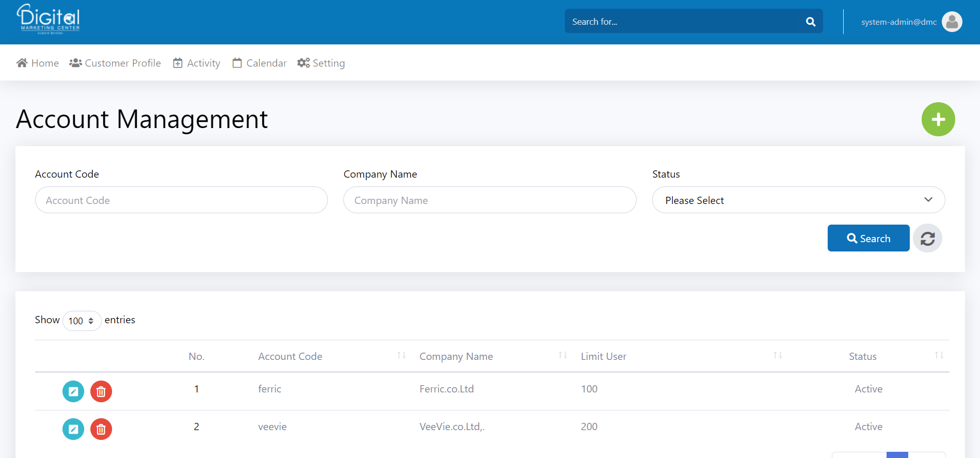The image size is (980, 458).
Task: Open the user avatar profile icon
Action: click(x=952, y=22)
